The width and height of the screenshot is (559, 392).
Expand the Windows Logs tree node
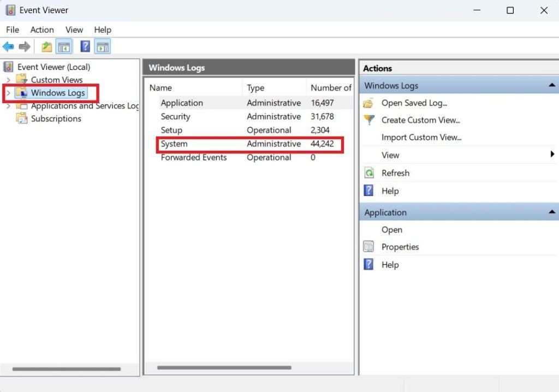(x=9, y=93)
